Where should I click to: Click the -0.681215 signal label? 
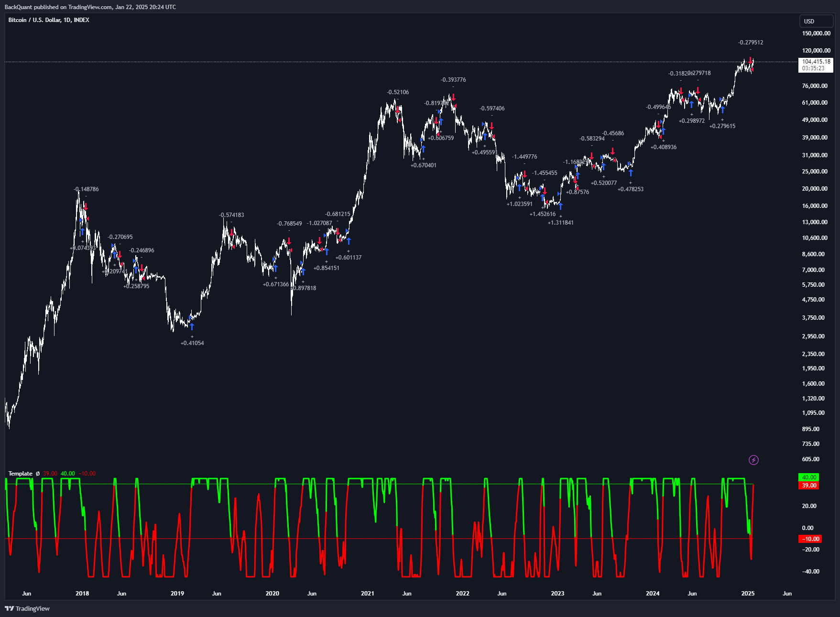click(x=338, y=214)
